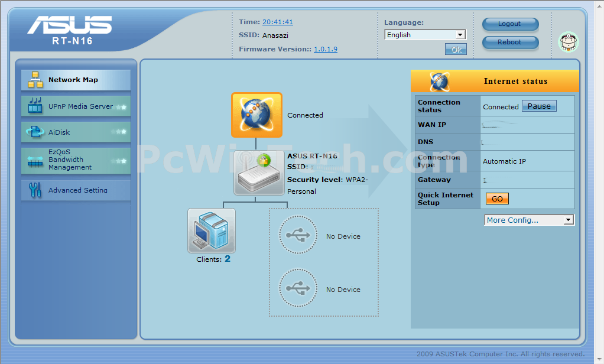Click the Quick Internet Setup label

446,199
